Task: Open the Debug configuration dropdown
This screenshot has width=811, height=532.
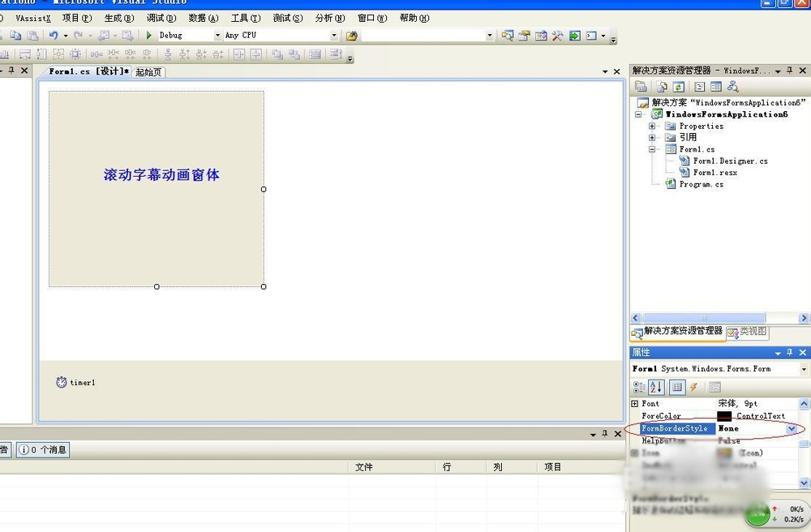Action: (x=217, y=36)
